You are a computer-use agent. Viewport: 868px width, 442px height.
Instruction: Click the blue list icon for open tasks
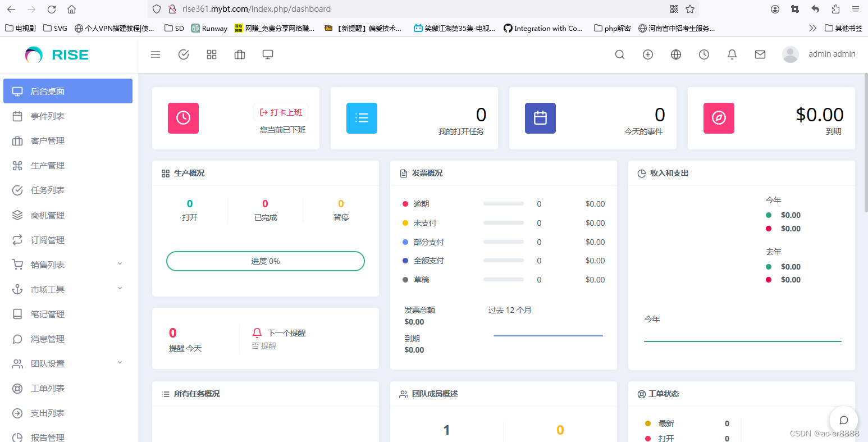tap(362, 118)
